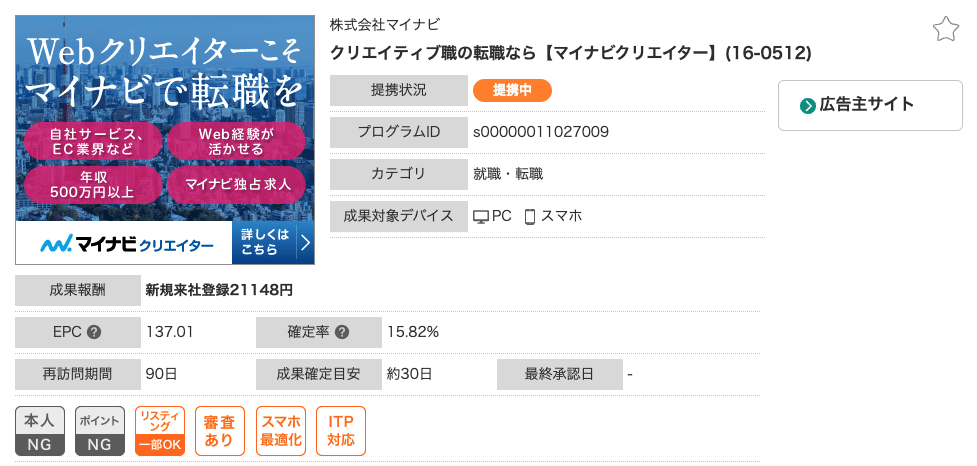Click the 提携中 status badge
Viewport: 977px width, 466px height.
tap(512, 90)
